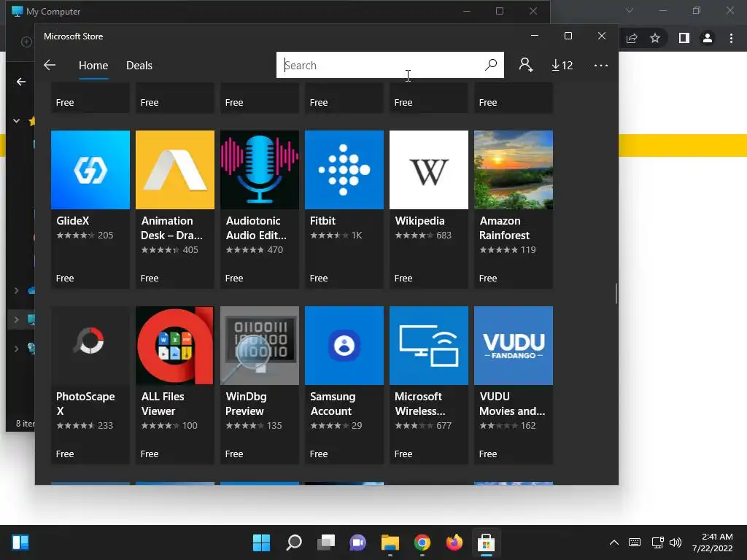Click the Store search magnifier icon
This screenshot has height=560, width=747.
[x=491, y=65]
